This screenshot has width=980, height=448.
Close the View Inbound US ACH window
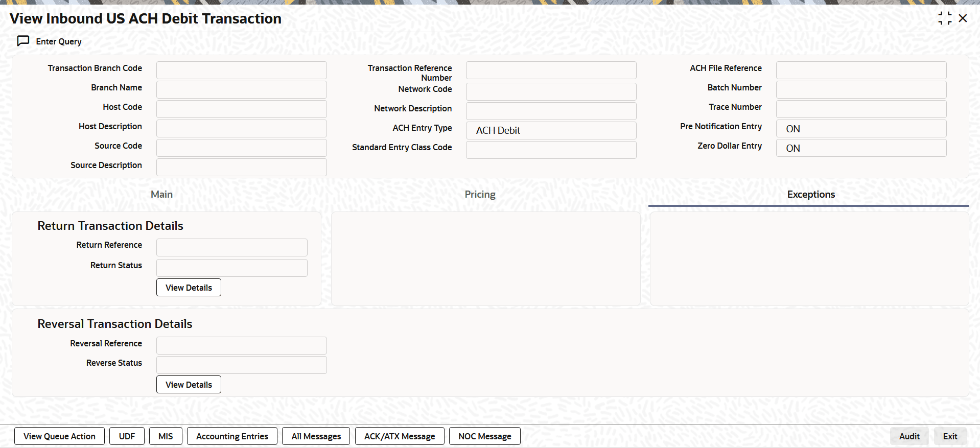[963, 18]
